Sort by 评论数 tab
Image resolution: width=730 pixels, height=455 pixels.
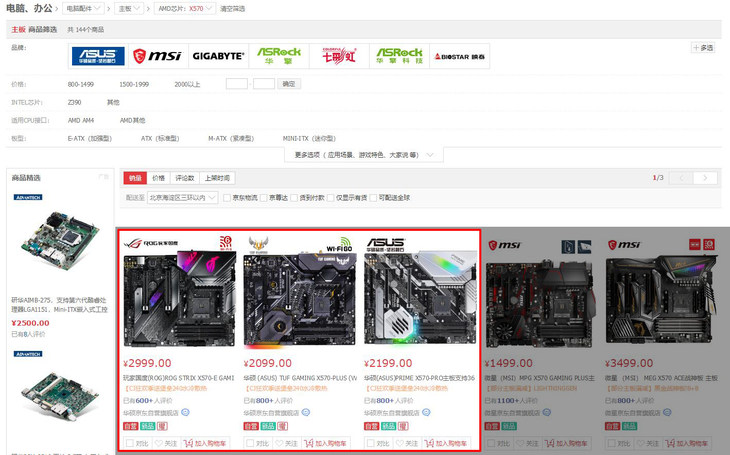pyautogui.click(x=185, y=178)
